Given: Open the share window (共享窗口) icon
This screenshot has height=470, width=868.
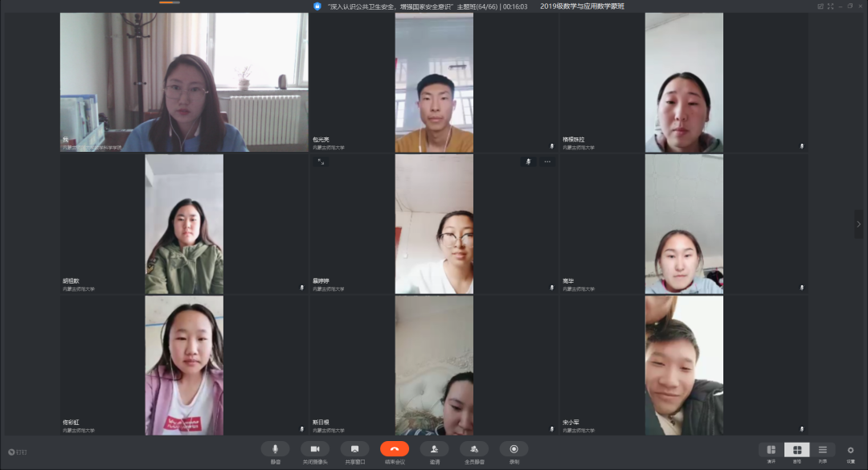Looking at the screenshot, I should pos(354,449).
